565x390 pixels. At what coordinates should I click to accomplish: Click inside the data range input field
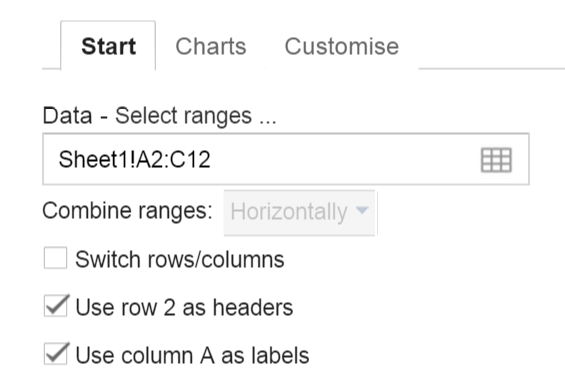click(x=286, y=159)
